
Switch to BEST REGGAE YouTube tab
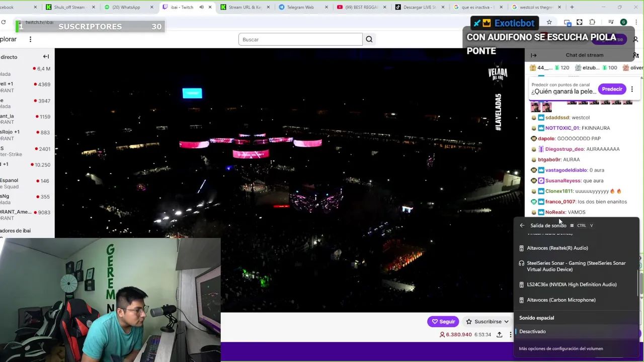(361, 7)
